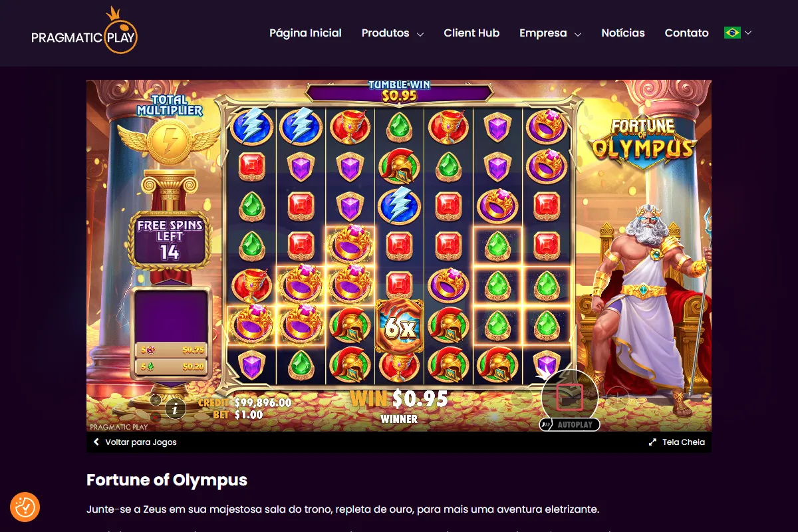The height and width of the screenshot is (532, 798).
Task: Stop the spin with the square button
Action: tap(570, 397)
